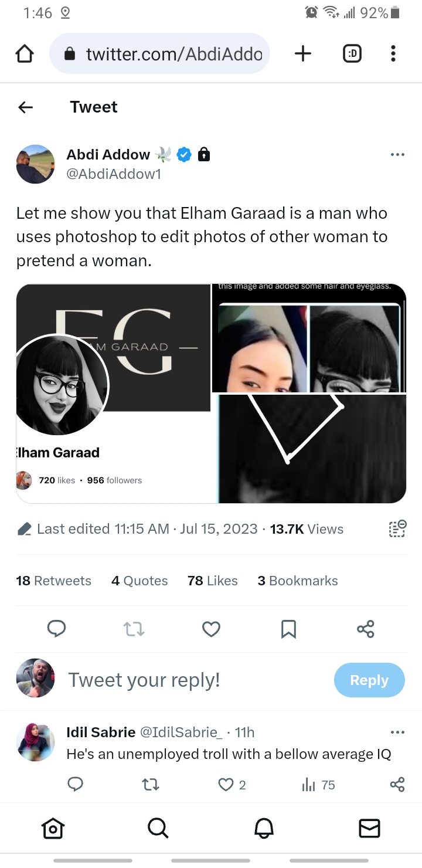422x868 pixels.
Task: Retweet the main tweet
Action: [x=134, y=629]
